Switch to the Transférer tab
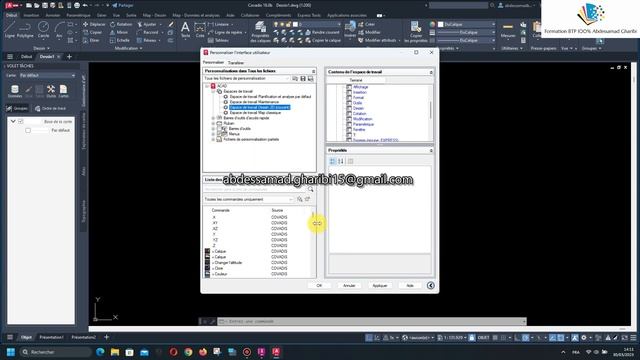640x360 pixels. (236, 63)
